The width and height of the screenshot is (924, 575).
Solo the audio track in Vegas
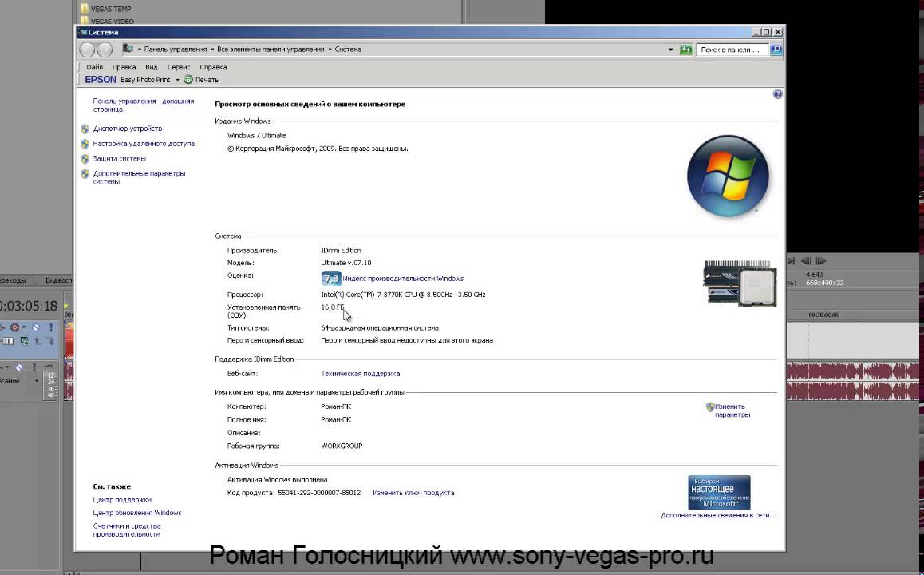pos(34,367)
